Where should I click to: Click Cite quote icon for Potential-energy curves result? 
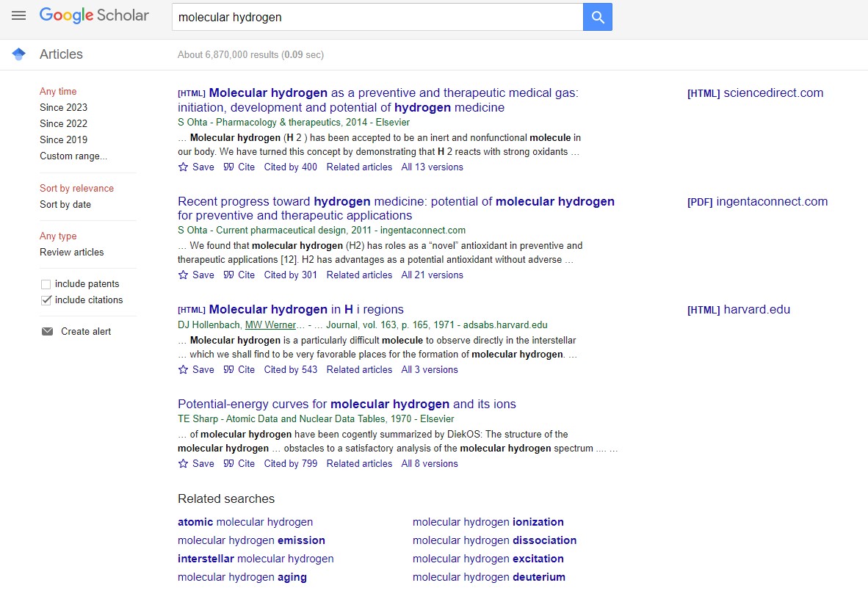[228, 464]
